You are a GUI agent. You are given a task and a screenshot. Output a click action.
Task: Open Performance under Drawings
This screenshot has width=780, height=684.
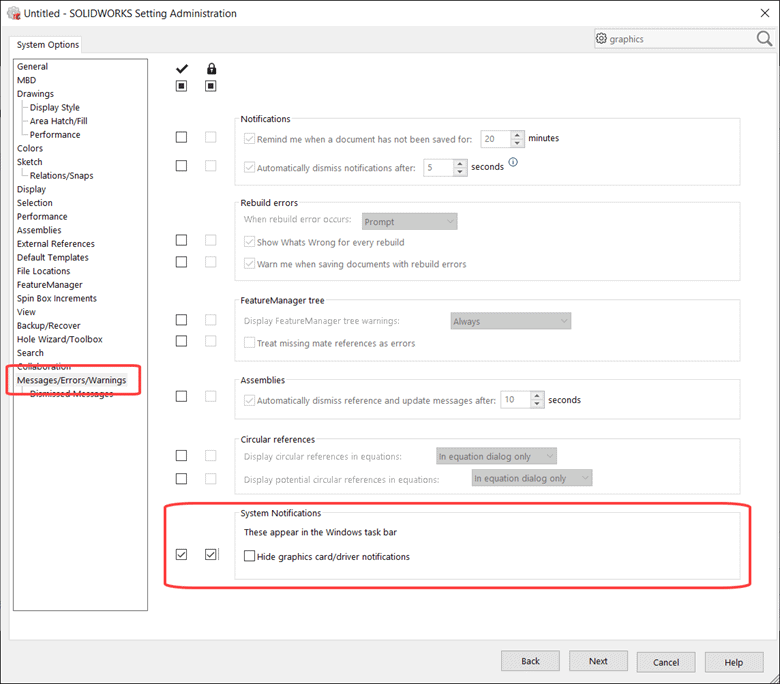coord(55,135)
